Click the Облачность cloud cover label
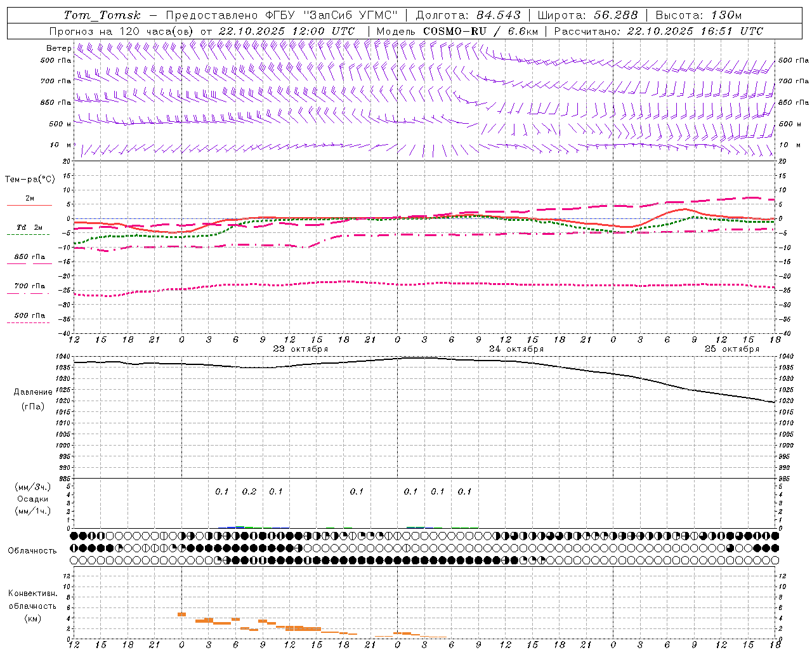812x650 pixels. click(32, 551)
